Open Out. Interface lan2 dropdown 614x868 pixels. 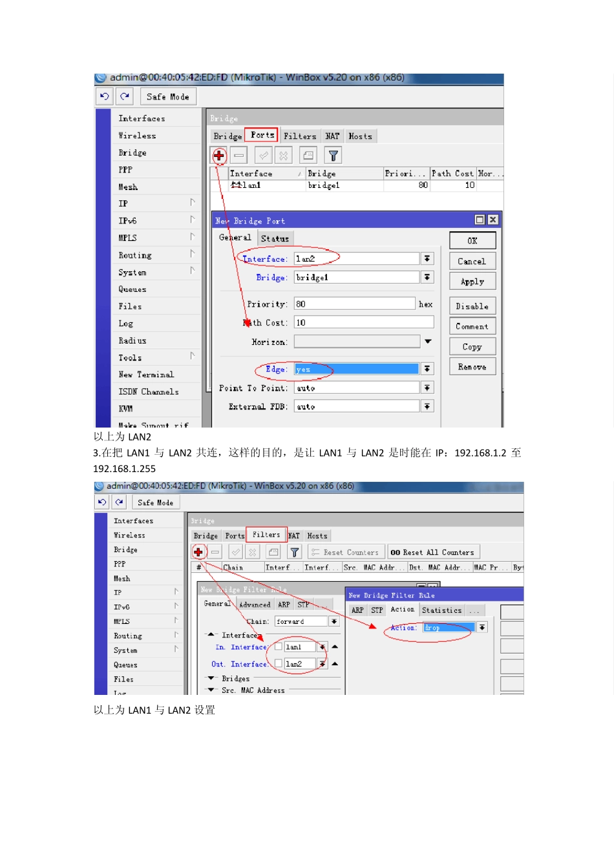point(322,663)
